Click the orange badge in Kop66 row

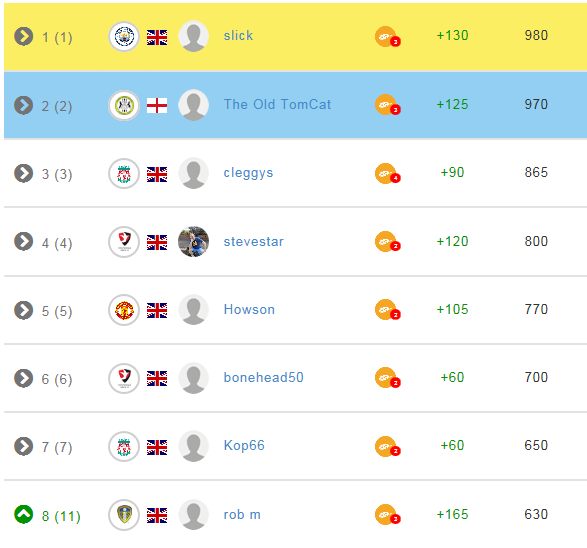pyautogui.click(x=387, y=447)
